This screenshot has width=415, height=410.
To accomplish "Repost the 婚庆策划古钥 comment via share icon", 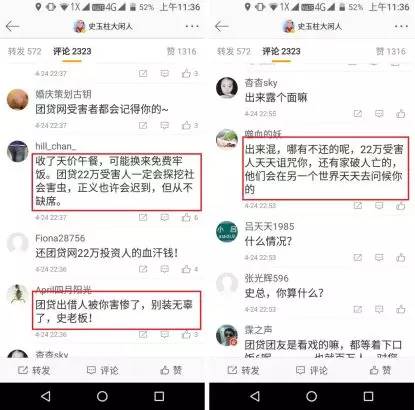I will coord(143,125).
